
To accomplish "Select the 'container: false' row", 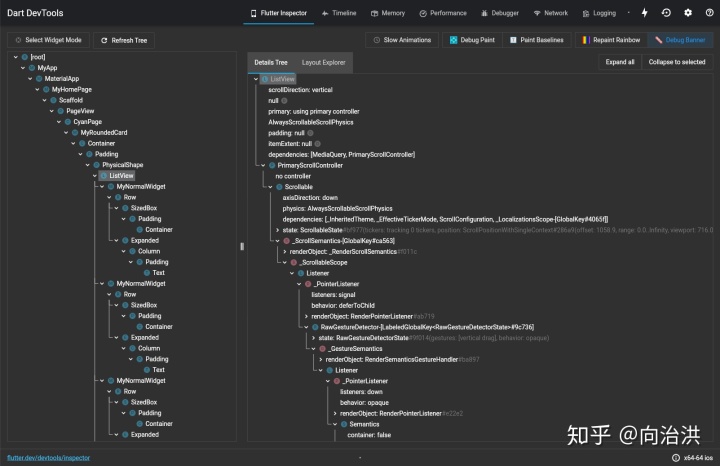I will pos(369,435).
